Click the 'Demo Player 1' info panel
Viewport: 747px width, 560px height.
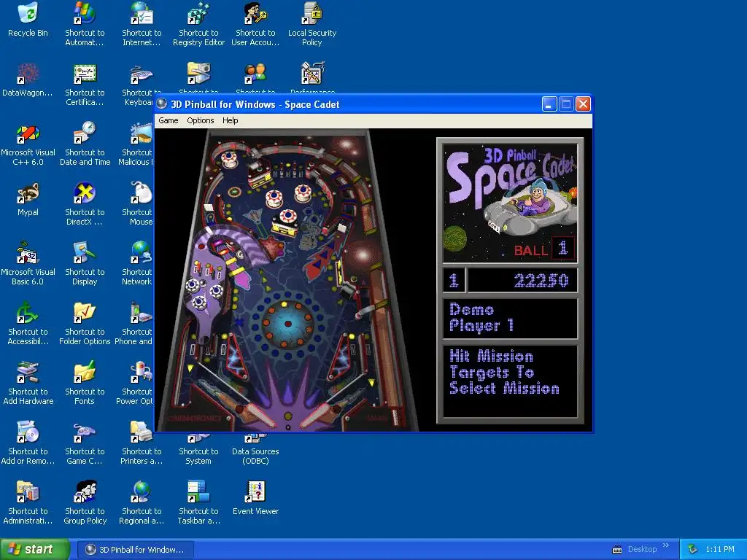[x=510, y=319]
